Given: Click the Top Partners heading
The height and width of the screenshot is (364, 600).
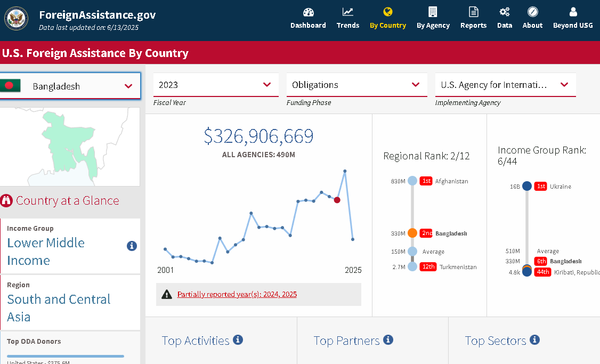Looking at the screenshot, I should click(347, 341).
